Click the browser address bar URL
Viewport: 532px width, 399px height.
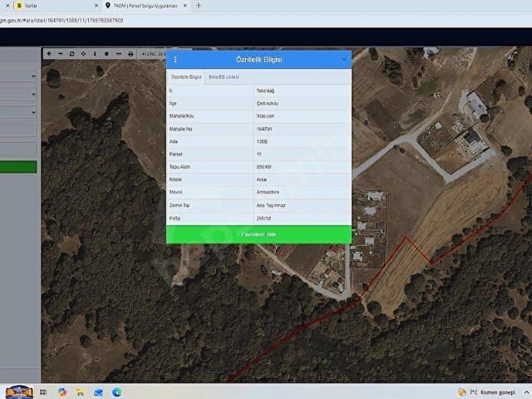click(x=62, y=20)
